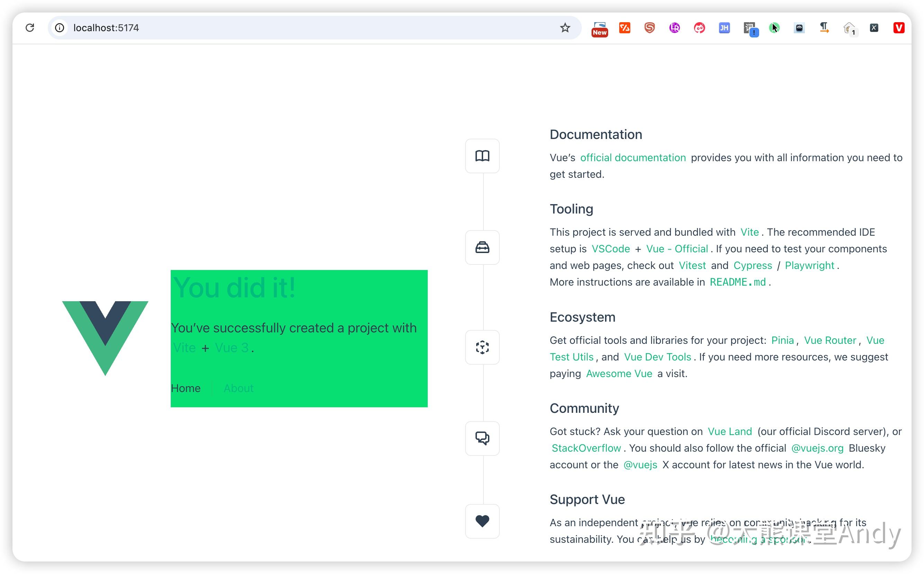
Task: Click the Support Vue heart icon
Action: point(482,521)
